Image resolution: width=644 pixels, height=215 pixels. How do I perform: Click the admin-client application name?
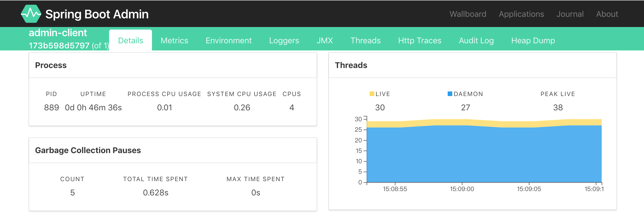pos(58,33)
